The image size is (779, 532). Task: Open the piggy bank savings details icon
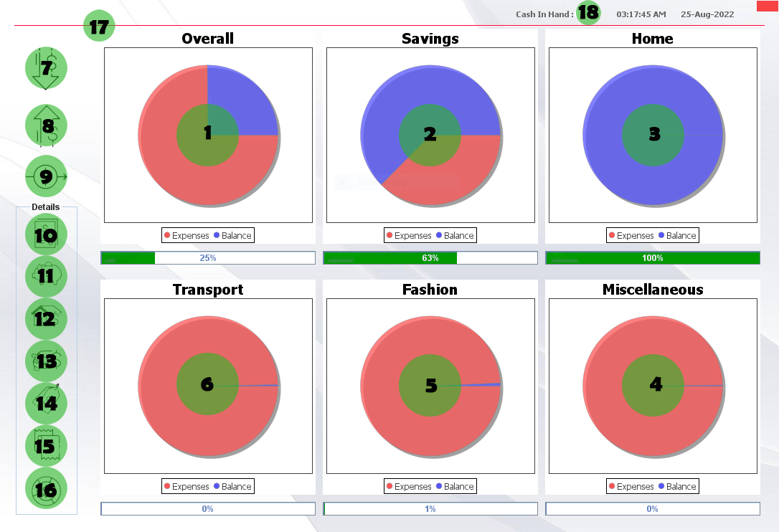tap(46, 276)
